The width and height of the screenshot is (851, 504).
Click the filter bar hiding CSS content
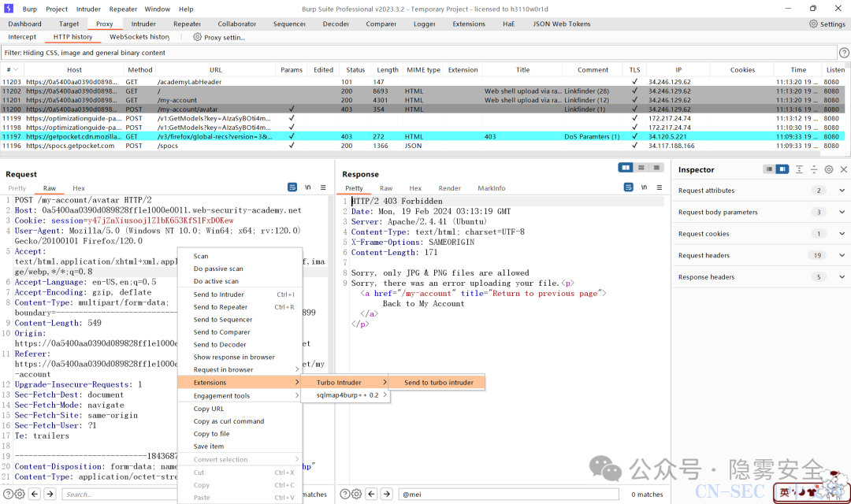click(x=418, y=53)
